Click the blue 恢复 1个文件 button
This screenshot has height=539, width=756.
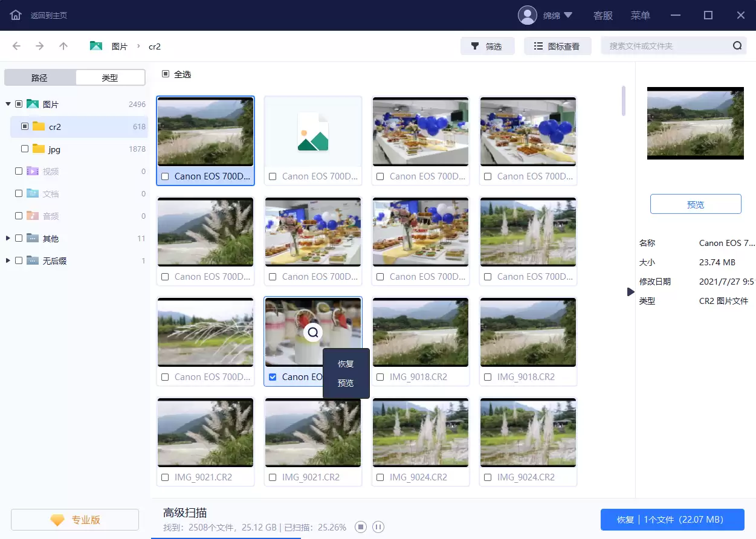(x=672, y=520)
